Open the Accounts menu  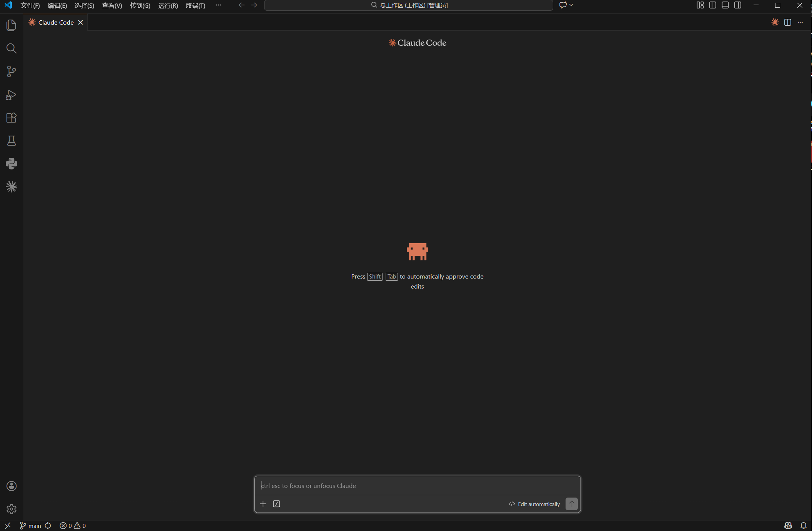(x=12, y=486)
